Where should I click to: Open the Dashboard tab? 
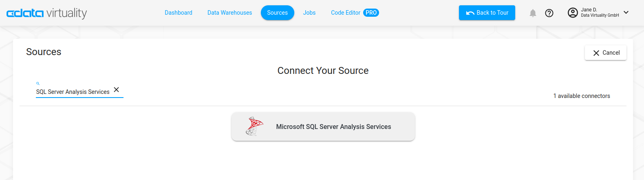tap(179, 13)
